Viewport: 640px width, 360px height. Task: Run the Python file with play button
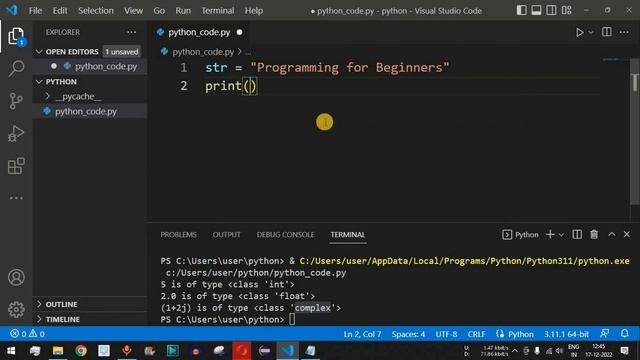[580, 32]
